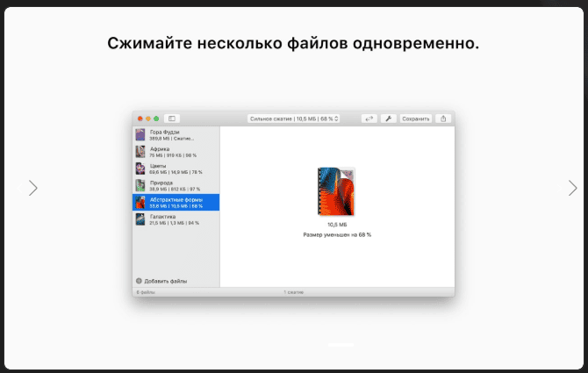The height and width of the screenshot is (373, 588).
Task: Select the Гора Фудзи file row
Action: 176,135
